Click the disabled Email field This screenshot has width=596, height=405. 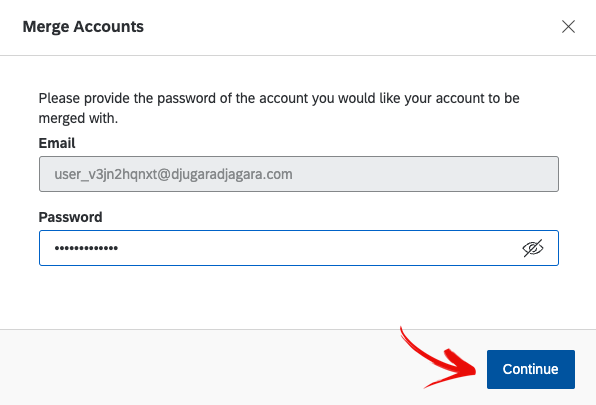[x=299, y=174]
